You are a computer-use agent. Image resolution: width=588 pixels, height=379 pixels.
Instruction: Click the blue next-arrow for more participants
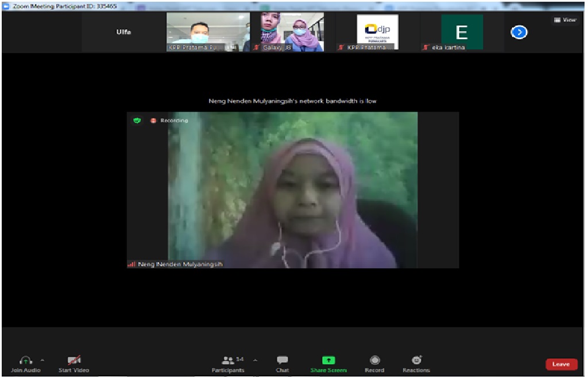pyautogui.click(x=519, y=32)
